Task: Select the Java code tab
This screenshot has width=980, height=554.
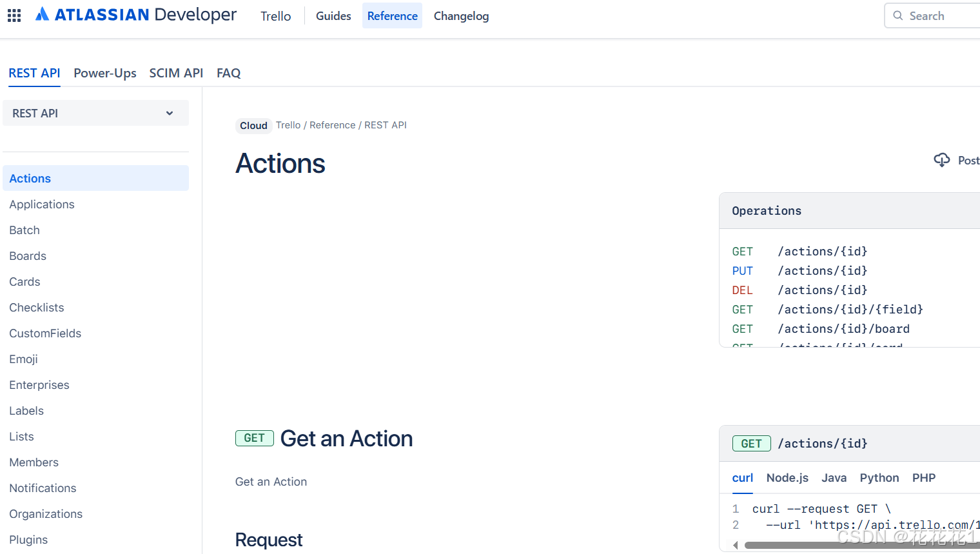Action: pyautogui.click(x=834, y=478)
